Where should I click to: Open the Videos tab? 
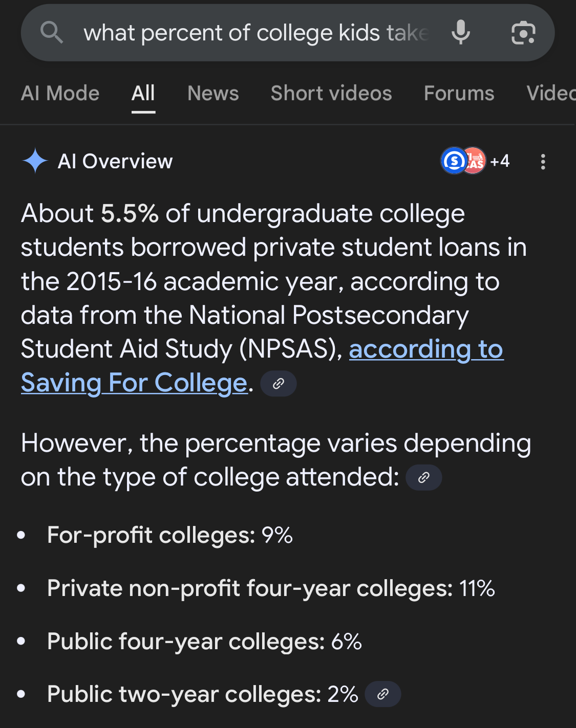tap(551, 93)
